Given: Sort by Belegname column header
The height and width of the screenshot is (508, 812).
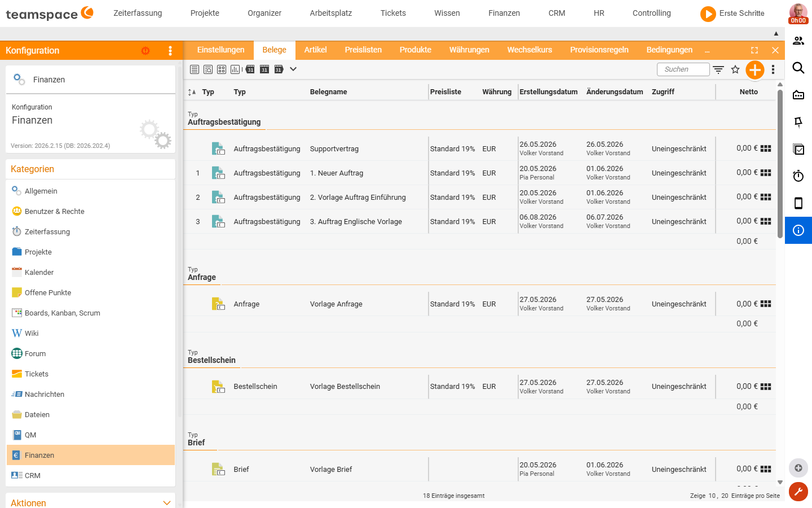Looking at the screenshot, I should click(x=329, y=92).
